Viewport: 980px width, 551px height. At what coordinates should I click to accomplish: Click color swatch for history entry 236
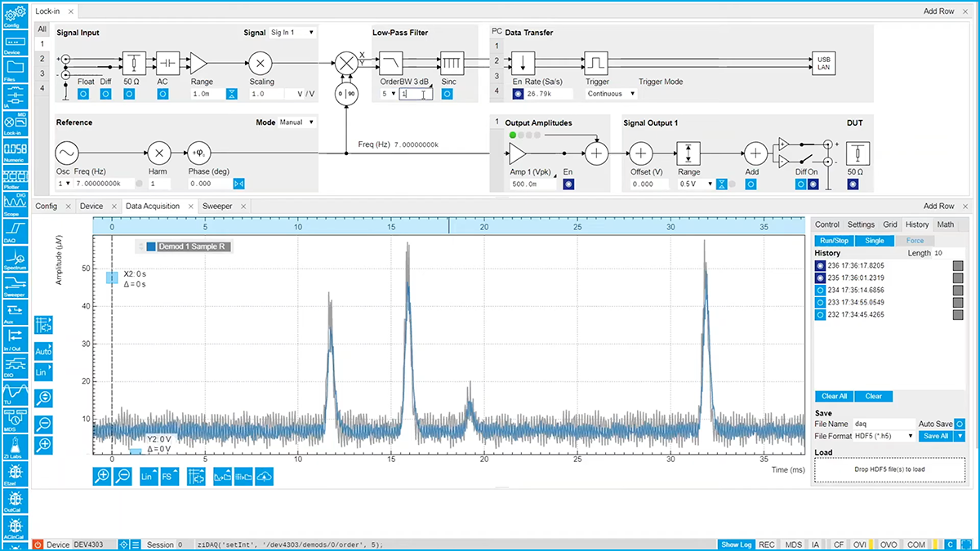958,265
